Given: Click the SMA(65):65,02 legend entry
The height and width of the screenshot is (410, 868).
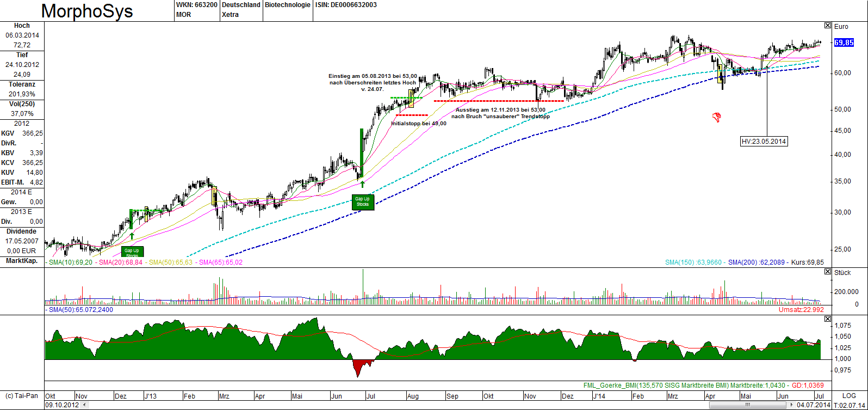Looking at the screenshot, I should coord(220,262).
